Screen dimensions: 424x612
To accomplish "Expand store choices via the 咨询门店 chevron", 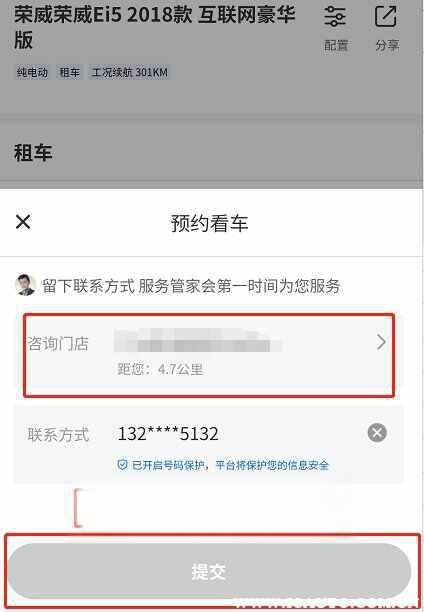I will [381, 342].
